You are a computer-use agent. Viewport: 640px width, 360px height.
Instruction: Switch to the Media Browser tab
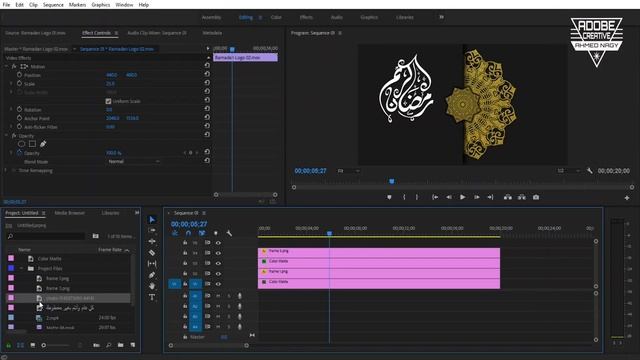point(69,213)
